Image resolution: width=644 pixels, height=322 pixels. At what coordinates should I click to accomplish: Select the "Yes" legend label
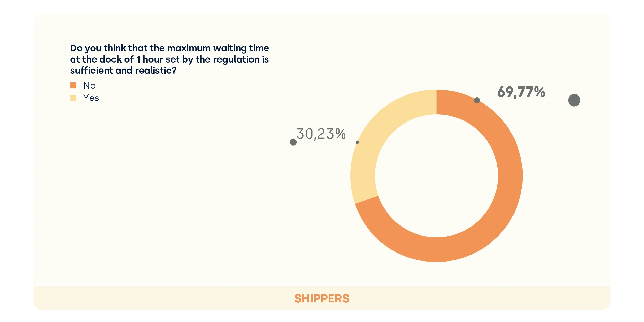tap(91, 98)
